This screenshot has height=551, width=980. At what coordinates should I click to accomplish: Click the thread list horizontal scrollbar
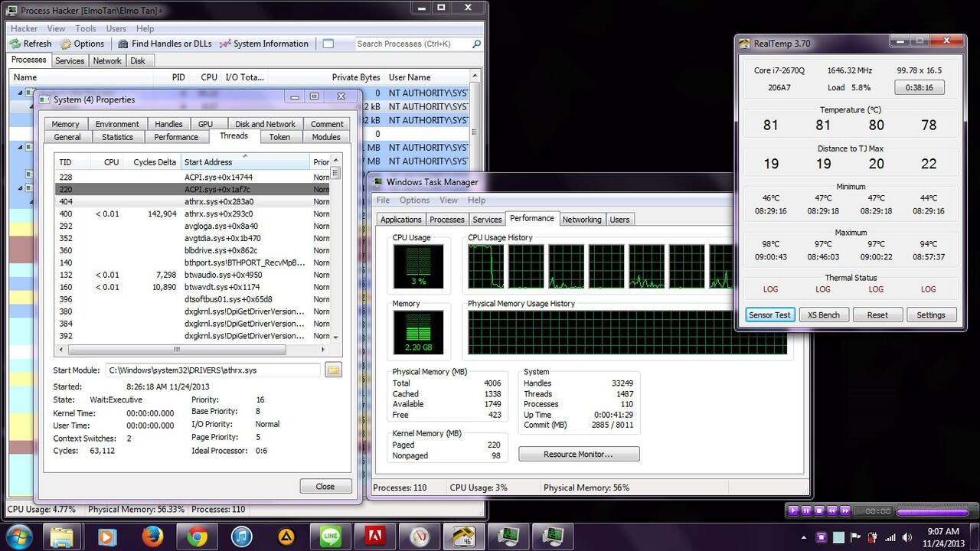point(193,349)
